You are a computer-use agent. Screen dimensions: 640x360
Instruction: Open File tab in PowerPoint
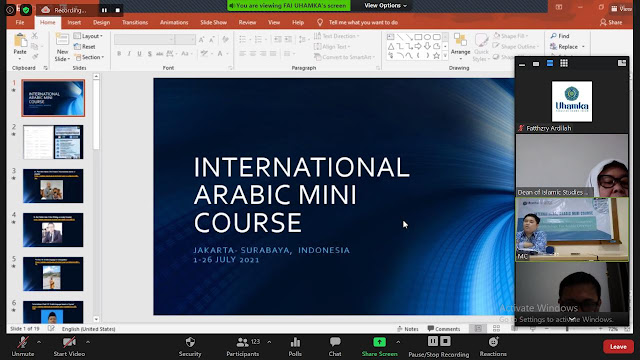(20, 22)
